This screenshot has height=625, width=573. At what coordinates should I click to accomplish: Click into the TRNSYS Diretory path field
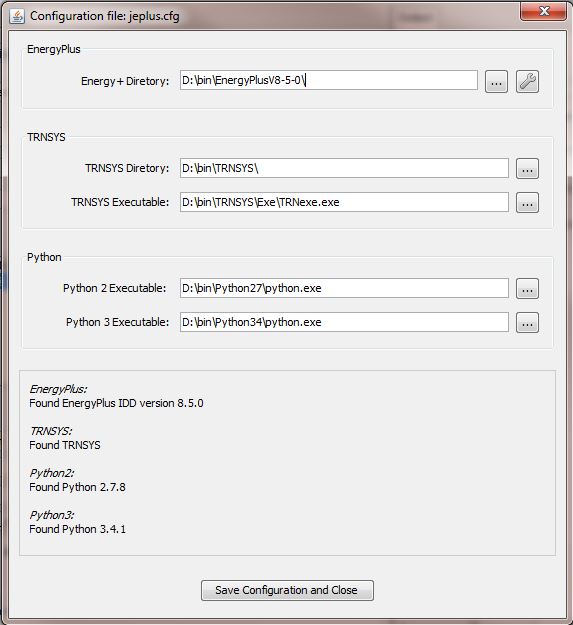click(x=344, y=168)
